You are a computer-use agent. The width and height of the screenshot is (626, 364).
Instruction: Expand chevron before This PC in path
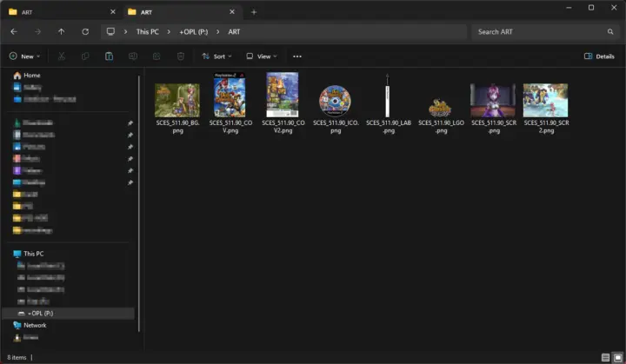click(125, 31)
